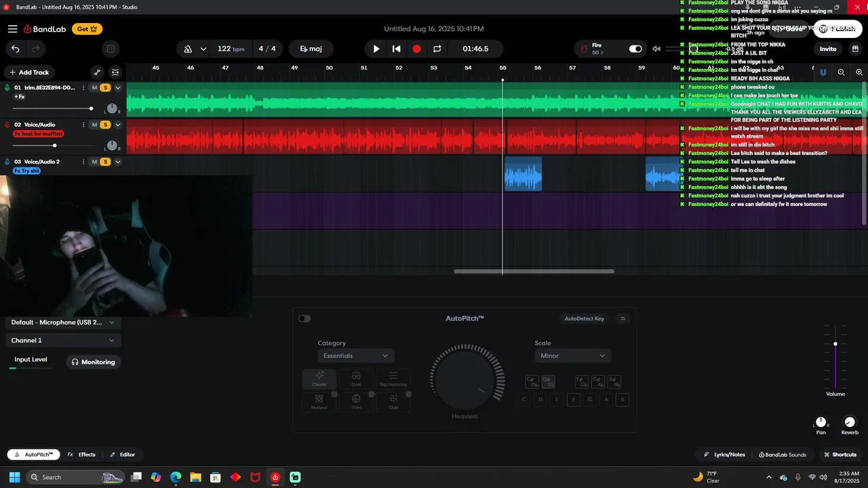Image resolution: width=868 pixels, height=488 pixels.
Task: Open the Lyrics/Notes panel
Action: (x=724, y=455)
